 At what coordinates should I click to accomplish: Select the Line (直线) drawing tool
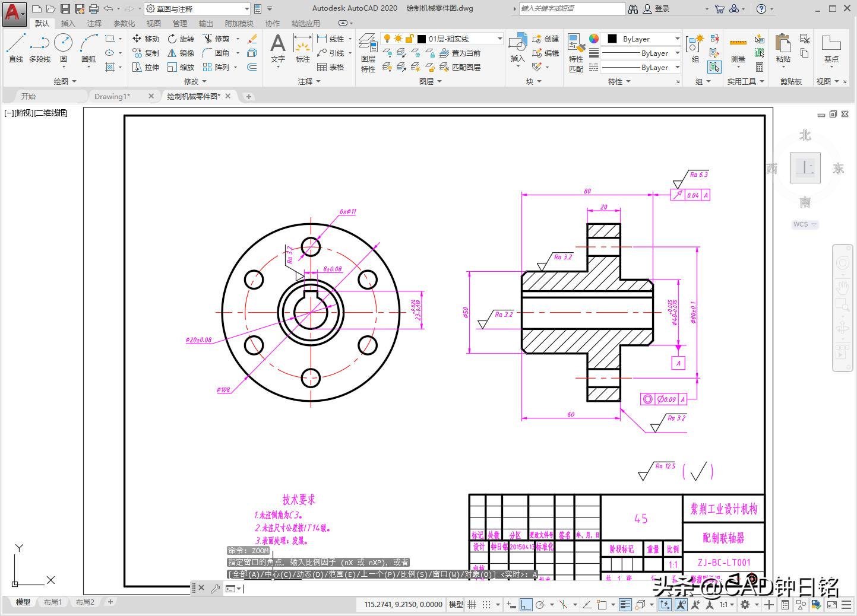pos(16,47)
